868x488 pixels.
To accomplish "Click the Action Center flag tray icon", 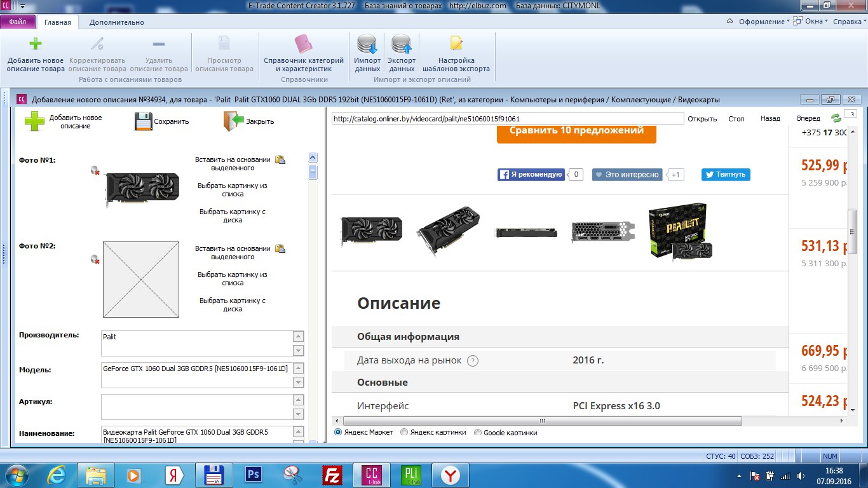I will [x=756, y=476].
